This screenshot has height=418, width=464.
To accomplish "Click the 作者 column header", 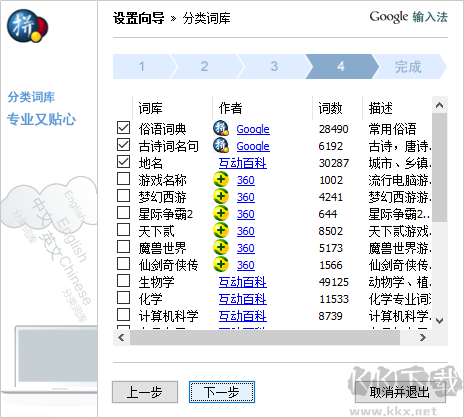I will (262, 108).
